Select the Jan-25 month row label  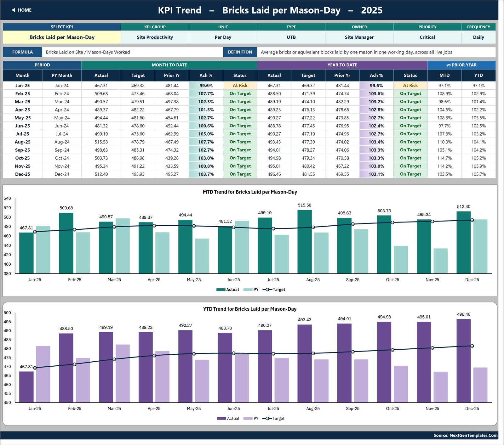(22, 86)
